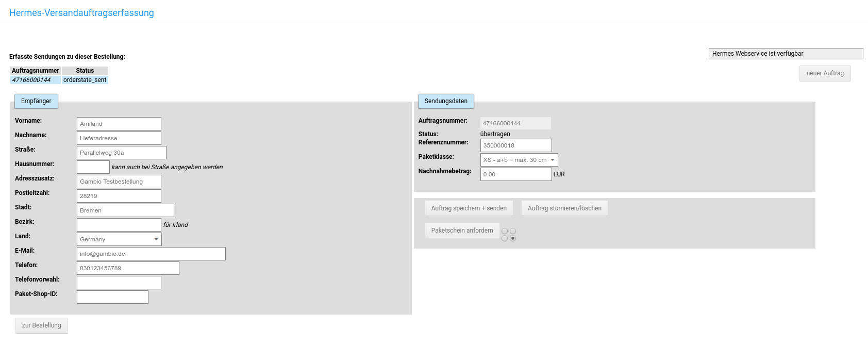Focus the Vorname input field
Image resolution: width=868 pixels, height=345 pixels.
(x=119, y=124)
